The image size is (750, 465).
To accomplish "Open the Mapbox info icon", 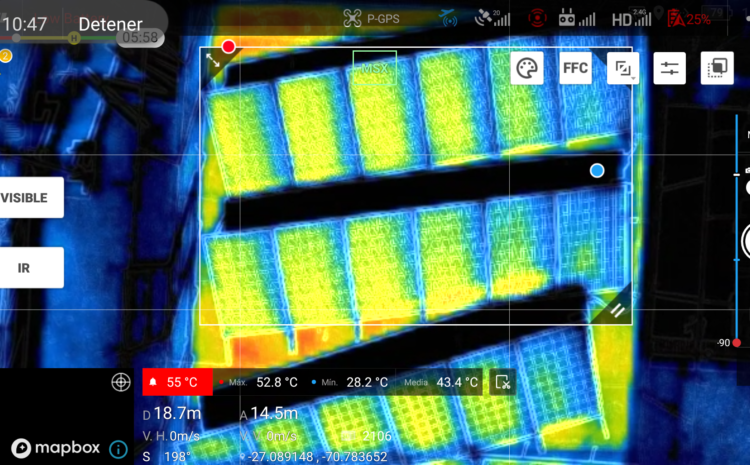I will pos(117,449).
